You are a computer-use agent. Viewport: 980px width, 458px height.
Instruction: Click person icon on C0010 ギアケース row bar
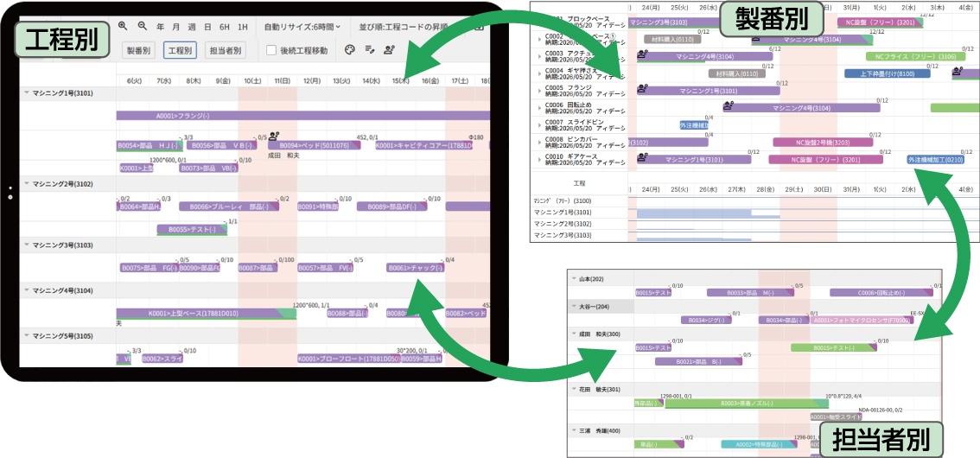[642, 158]
